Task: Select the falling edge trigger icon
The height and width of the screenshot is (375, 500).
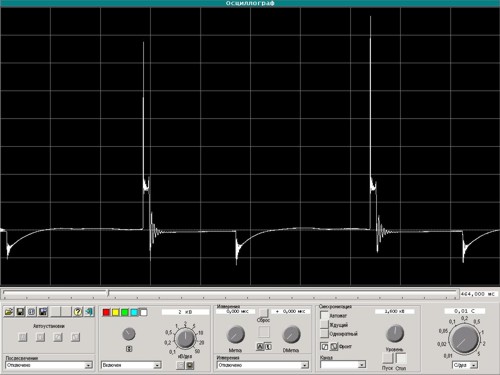Action: tap(334, 346)
